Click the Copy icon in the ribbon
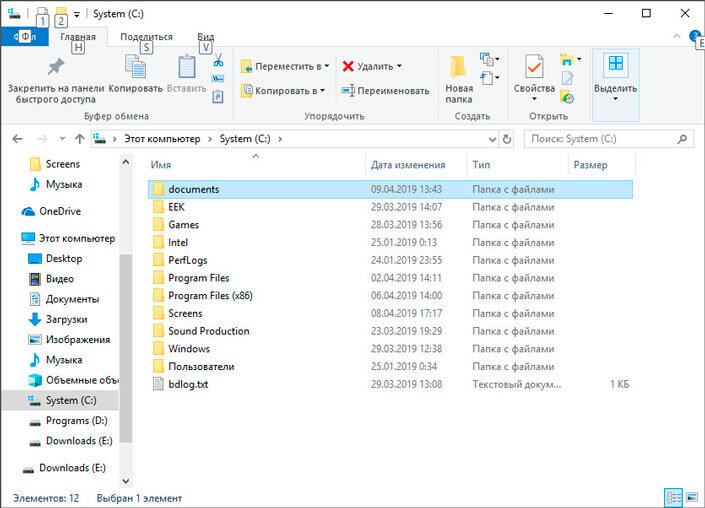 click(x=135, y=67)
